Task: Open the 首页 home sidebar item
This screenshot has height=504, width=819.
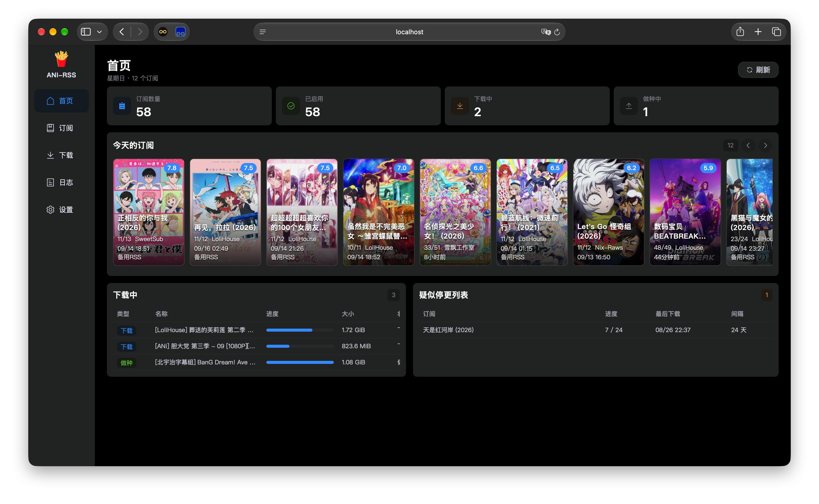Action: tap(61, 101)
